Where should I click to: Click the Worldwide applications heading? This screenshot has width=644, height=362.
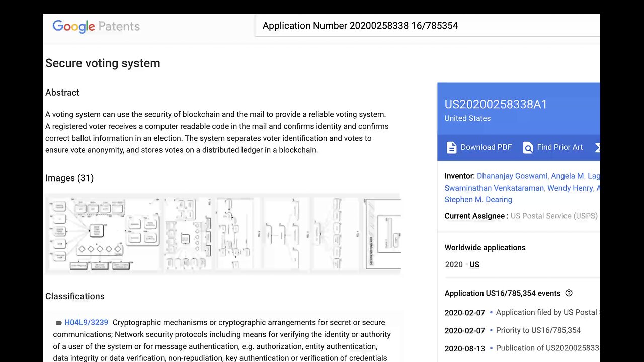pos(485,248)
